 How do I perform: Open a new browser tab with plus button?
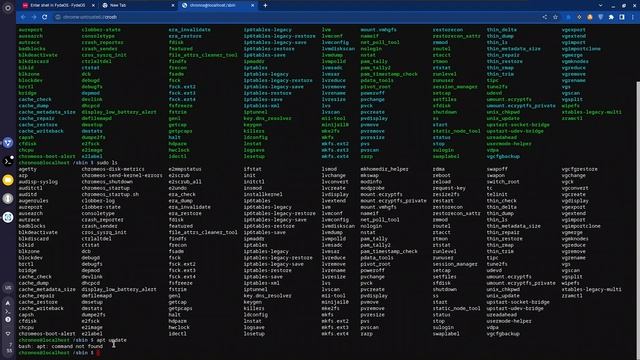pos(265,5)
